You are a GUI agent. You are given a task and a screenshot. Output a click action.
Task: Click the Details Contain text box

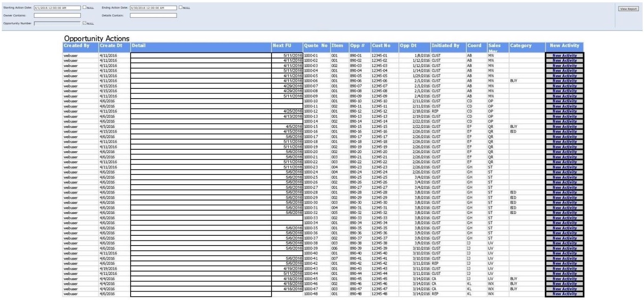(153, 15)
